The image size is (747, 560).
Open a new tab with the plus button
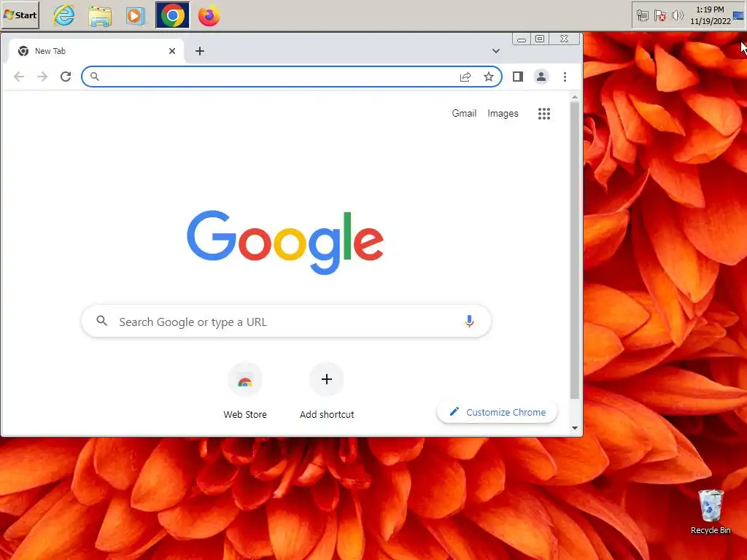[x=200, y=51]
